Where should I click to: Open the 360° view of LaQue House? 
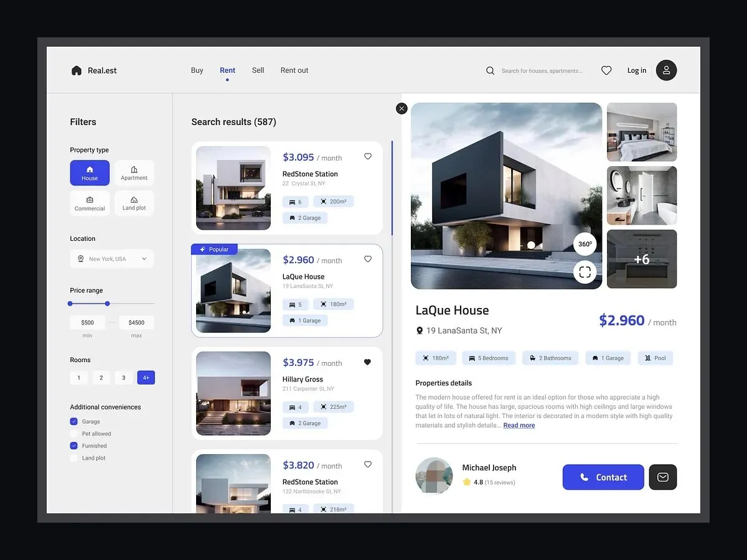(x=585, y=244)
